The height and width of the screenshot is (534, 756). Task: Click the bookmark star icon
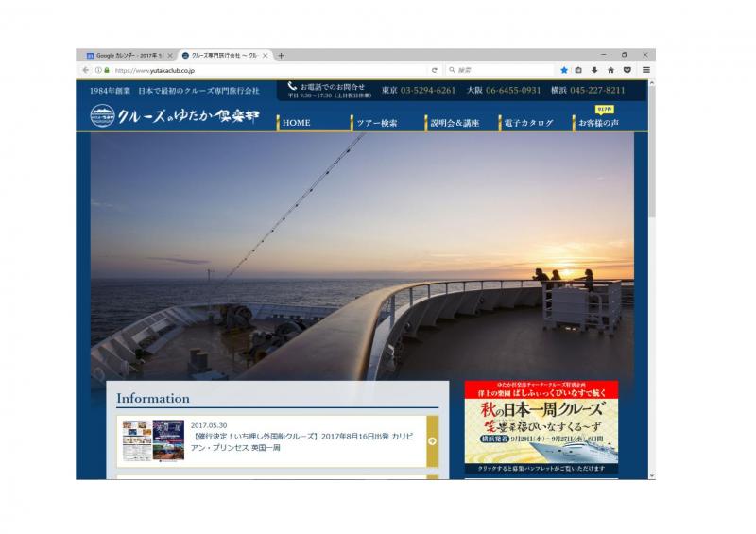(x=564, y=70)
